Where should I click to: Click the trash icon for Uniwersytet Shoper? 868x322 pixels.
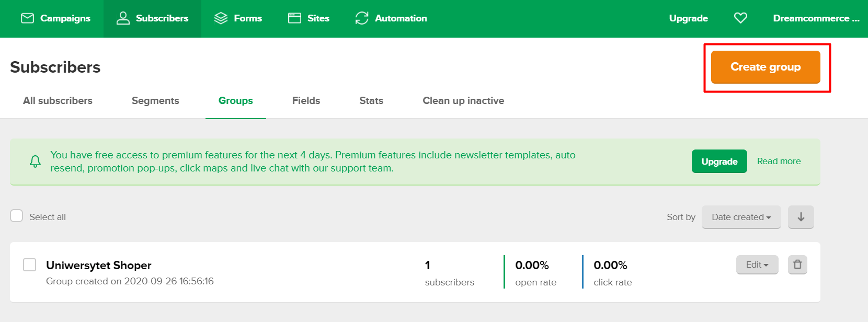797,264
